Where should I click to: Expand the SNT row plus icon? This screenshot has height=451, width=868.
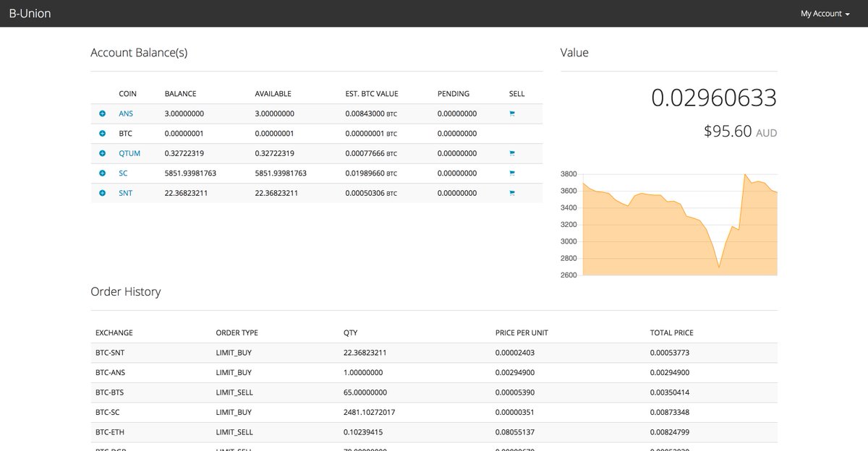(102, 193)
